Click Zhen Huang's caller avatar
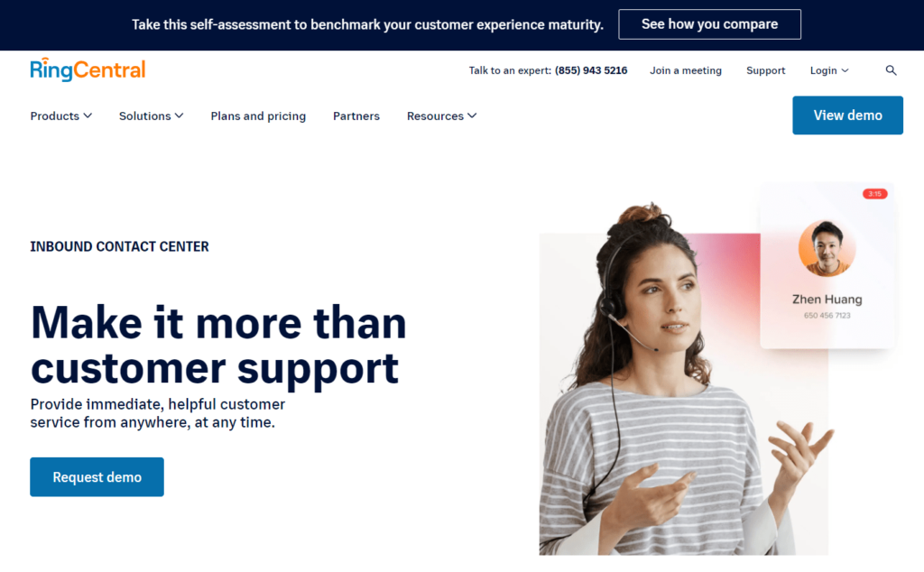924x572 pixels. click(827, 249)
